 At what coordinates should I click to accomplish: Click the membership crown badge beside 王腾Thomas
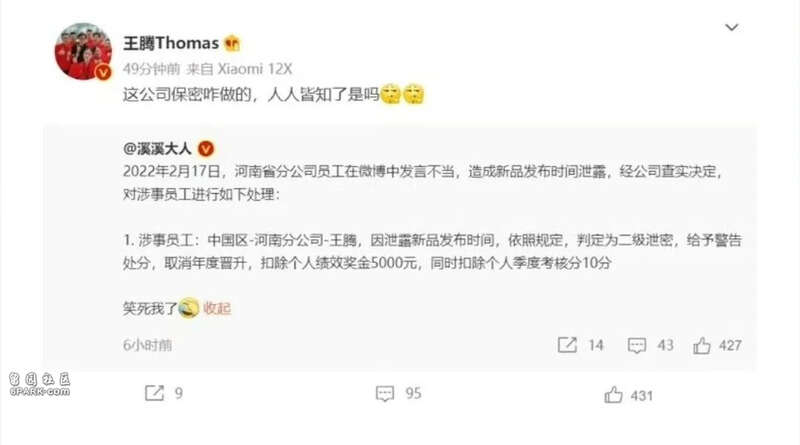[x=232, y=43]
